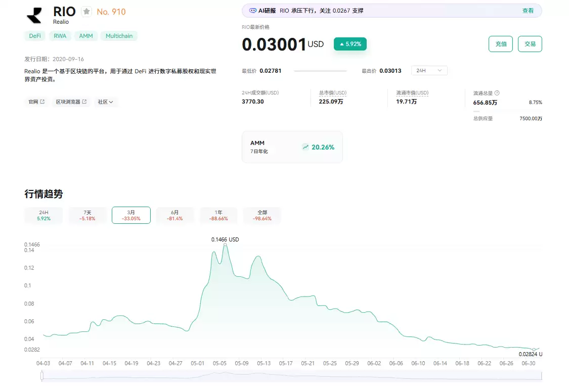Screen dimensions: 569x392
Task: Select the AMM tag
Action: [x=86, y=36]
